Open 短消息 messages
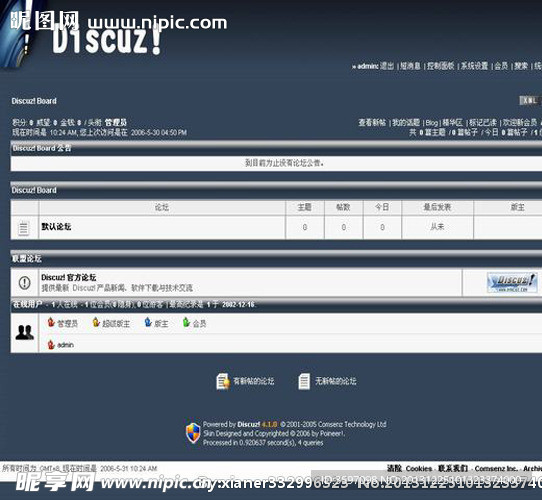 point(410,66)
